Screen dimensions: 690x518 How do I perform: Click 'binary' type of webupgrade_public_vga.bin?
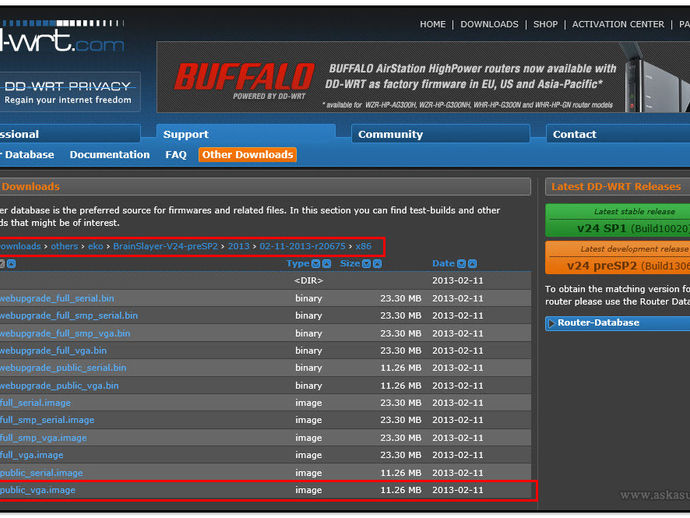point(308,386)
